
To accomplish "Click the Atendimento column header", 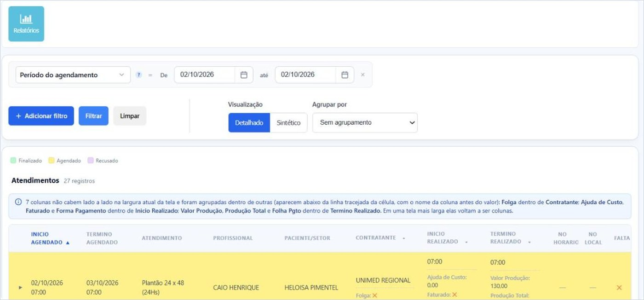I will [162, 238].
